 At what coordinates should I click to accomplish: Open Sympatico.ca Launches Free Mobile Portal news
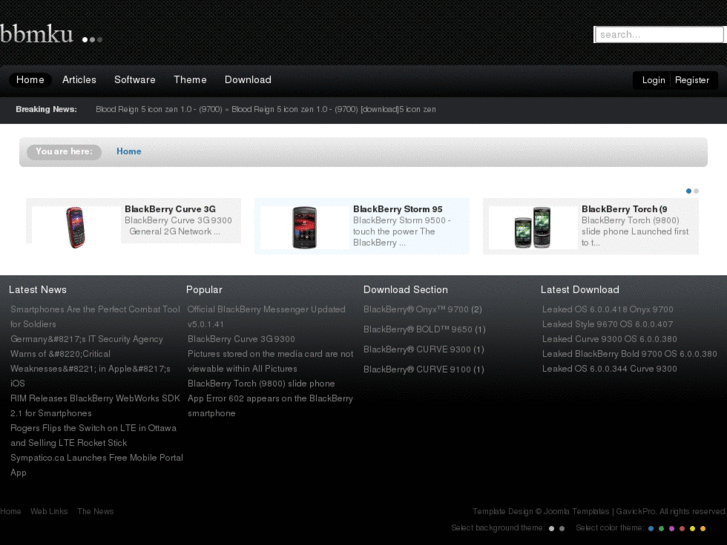tap(96, 465)
